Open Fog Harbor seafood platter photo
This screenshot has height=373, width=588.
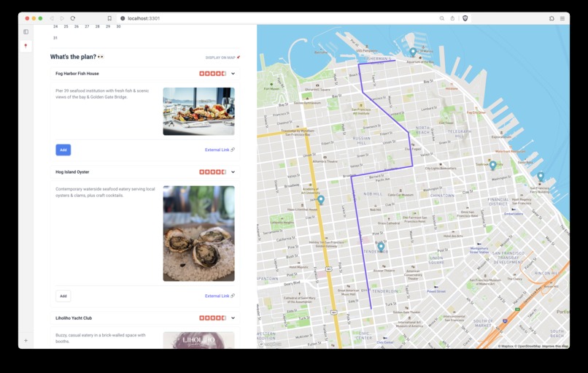198,112
